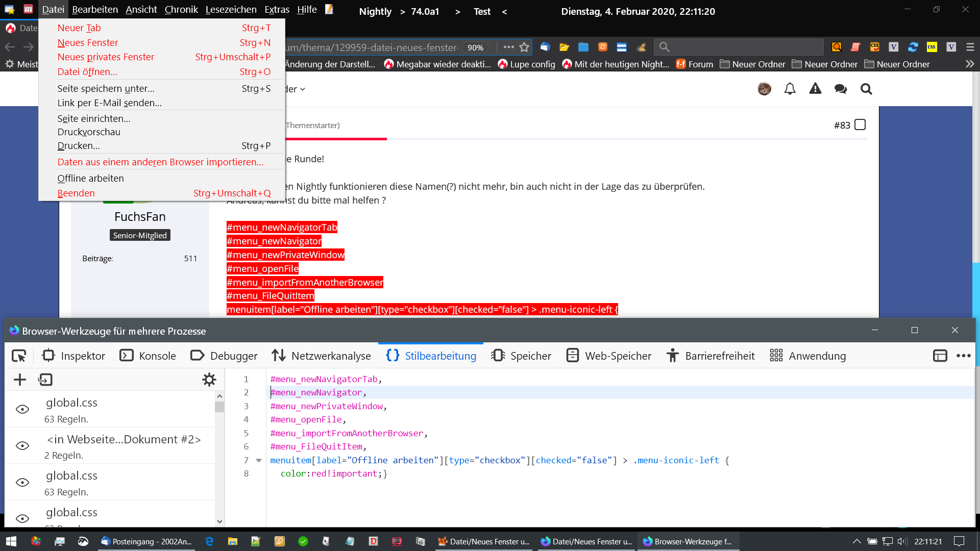Click the notifications bell icon
The height and width of the screenshot is (551, 980).
790,89
